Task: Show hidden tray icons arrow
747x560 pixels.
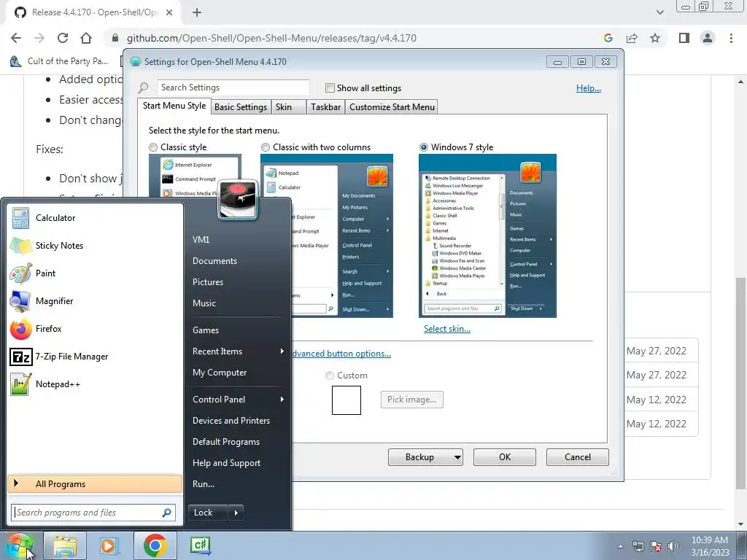Action: [x=620, y=546]
